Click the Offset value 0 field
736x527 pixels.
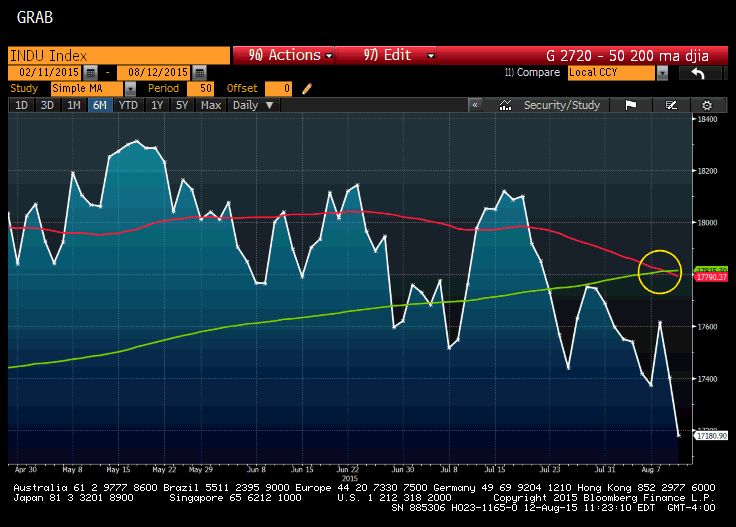tap(278, 89)
